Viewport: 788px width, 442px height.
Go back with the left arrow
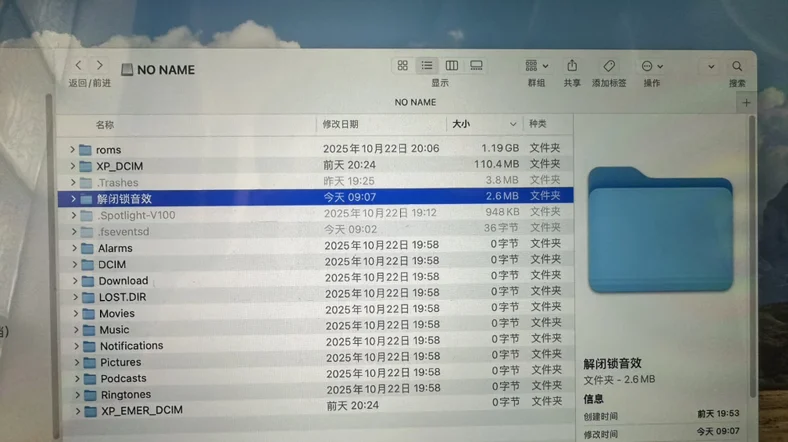(x=79, y=65)
